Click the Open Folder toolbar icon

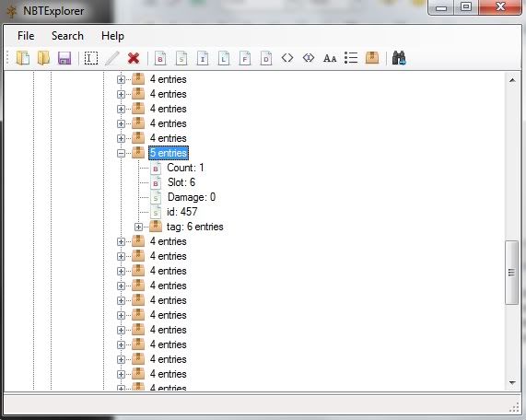click(x=43, y=58)
